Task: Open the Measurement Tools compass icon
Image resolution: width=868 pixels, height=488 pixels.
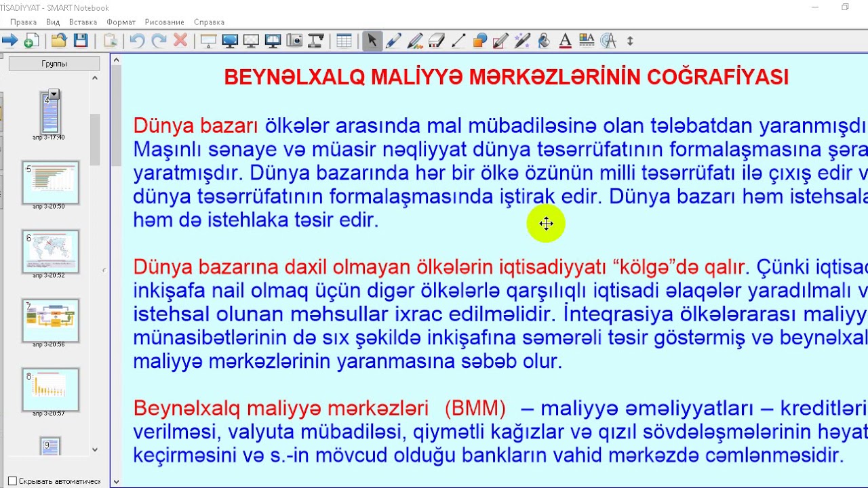Action: pos(608,41)
